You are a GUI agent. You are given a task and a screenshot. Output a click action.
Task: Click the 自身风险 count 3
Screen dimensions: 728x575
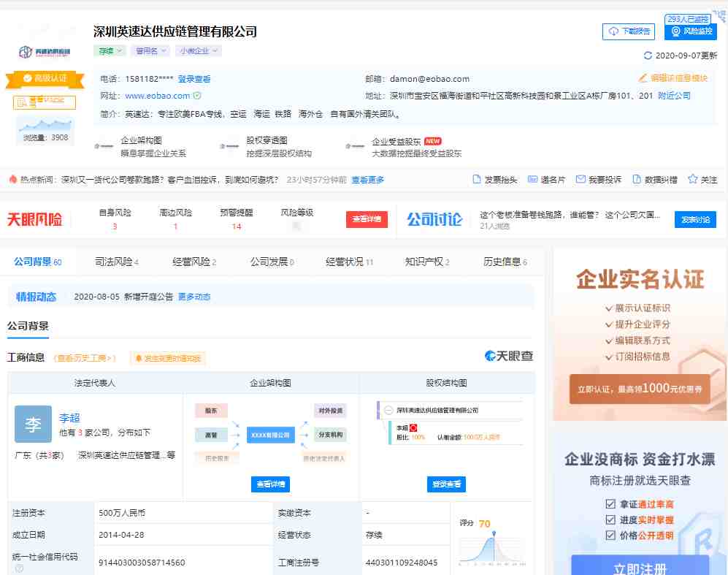(115, 226)
